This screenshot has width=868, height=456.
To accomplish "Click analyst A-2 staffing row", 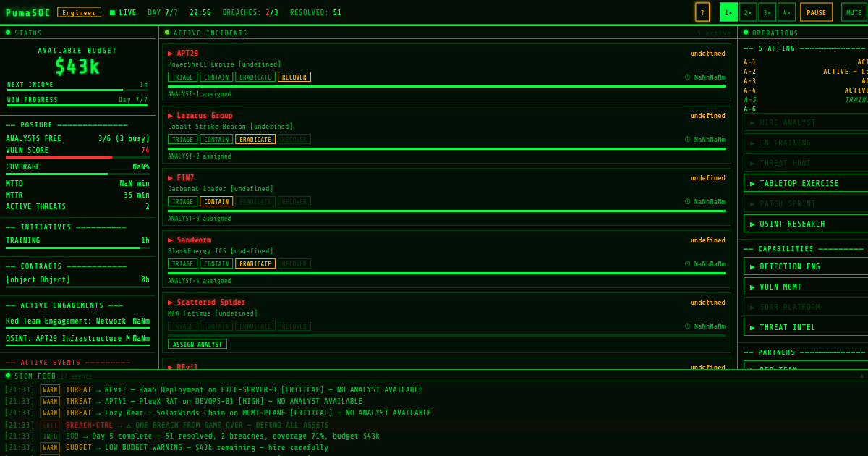I will tap(806, 72).
